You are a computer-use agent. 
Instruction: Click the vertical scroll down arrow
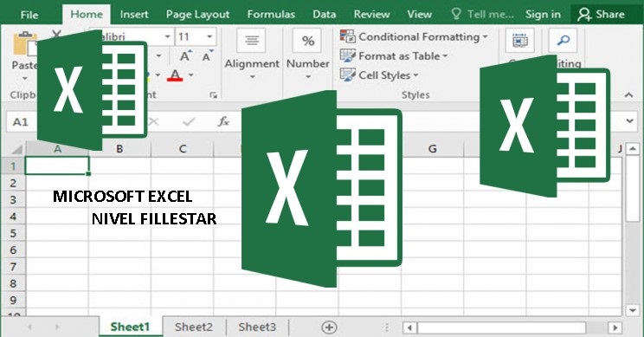(x=633, y=310)
